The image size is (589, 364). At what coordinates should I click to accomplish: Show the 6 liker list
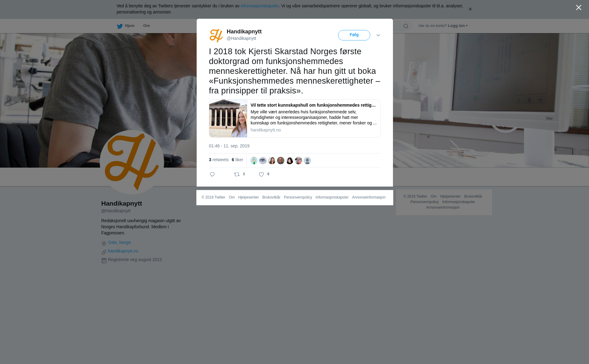click(x=237, y=160)
